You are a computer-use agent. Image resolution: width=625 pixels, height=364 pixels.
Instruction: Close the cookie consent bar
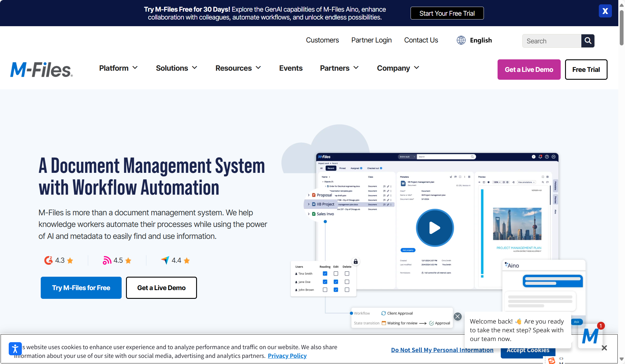pyautogui.click(x=604, y=348)
